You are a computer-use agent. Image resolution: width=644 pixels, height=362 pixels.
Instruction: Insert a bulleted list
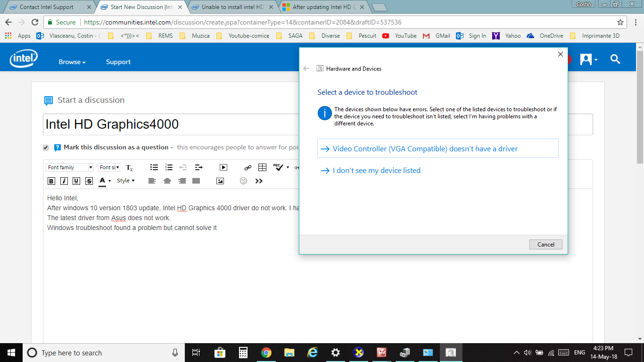coord(154,167)
